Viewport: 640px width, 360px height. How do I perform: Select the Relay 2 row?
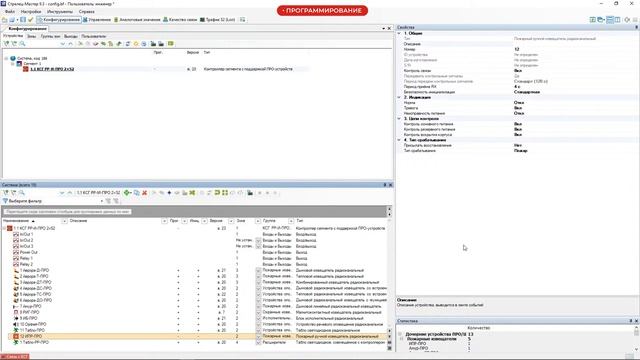[x=198, y=264]
